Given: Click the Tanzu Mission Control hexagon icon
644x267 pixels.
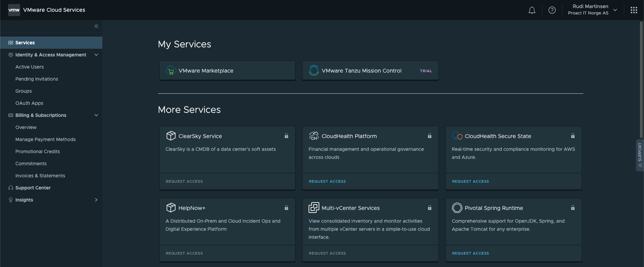Looking at the screenshot, I should [x=314, y=71].
